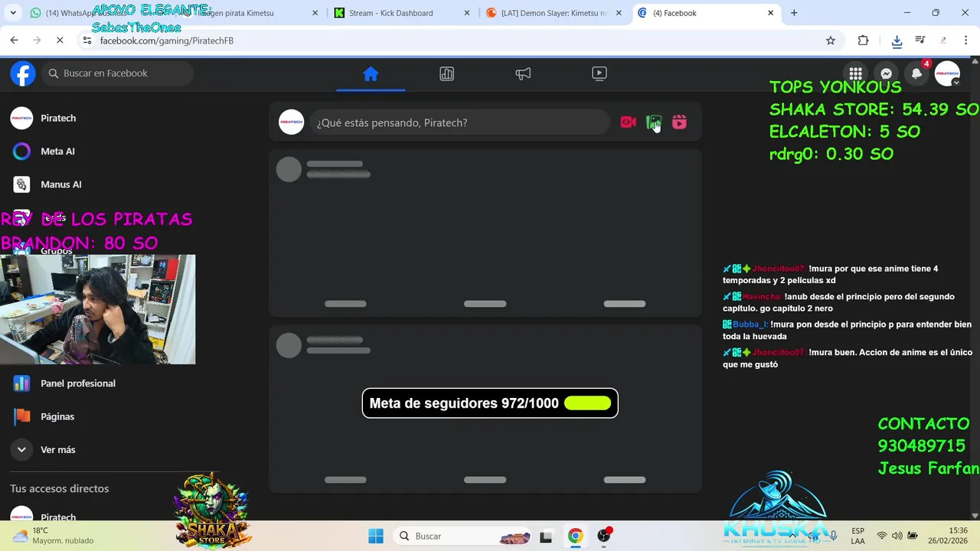Stop loading the page

tap(60, 41)
